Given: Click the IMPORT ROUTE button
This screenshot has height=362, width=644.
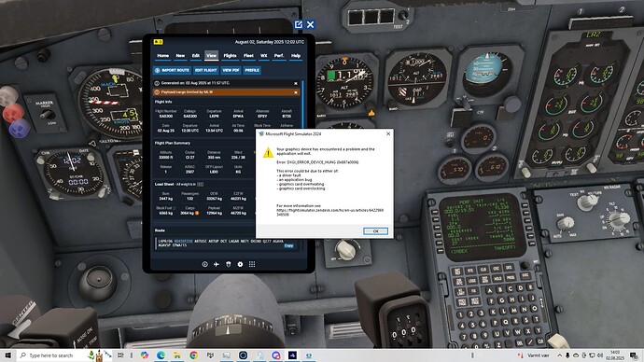Looking at the screenshot, I should [172, 70].
